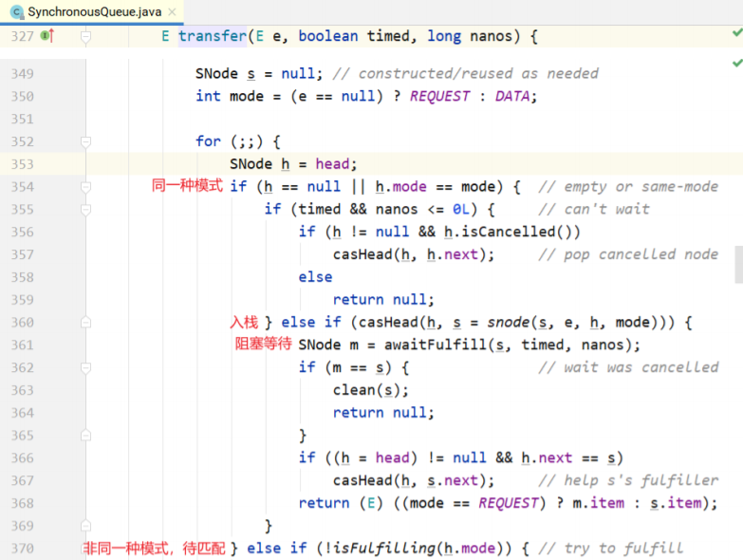The height and width of the screenshot is (560, 743).
Task: Click line number 353 in the gutter
Action: pos(22,164)
